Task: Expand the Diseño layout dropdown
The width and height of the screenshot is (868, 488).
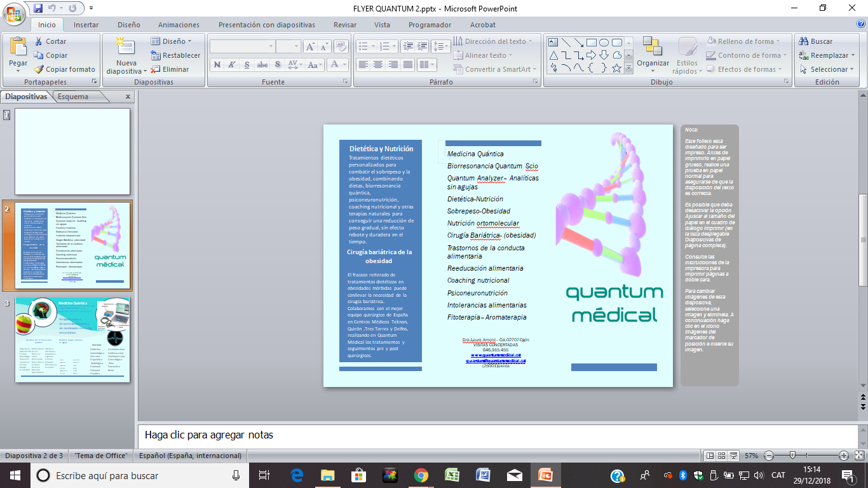Action: point(172,41)
